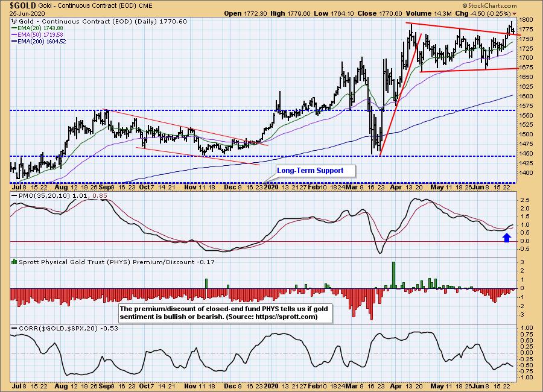Click the 1450 price axis label
The height and width of the screenshot is (392, 543).
(526, 153)
